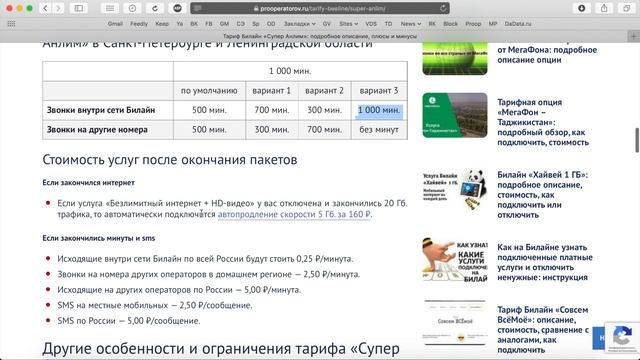This screenshot has width=640, height=360.
Task: Open the VDS bookmark
Action: [x=371, y=24]
